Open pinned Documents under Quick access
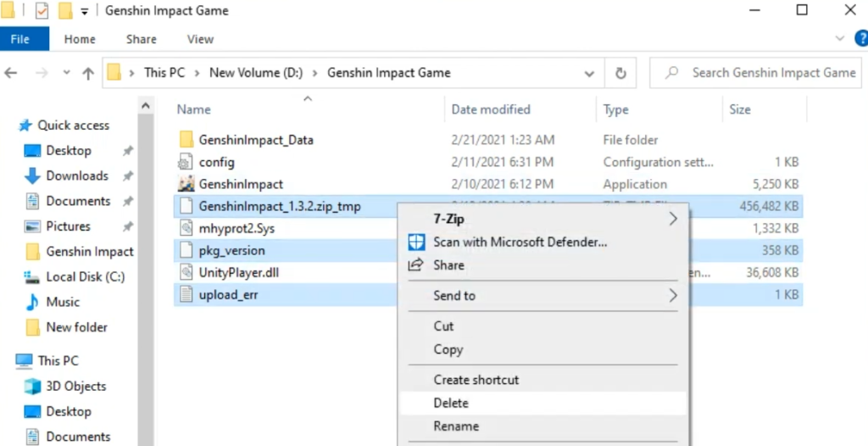 click(78, 201)
